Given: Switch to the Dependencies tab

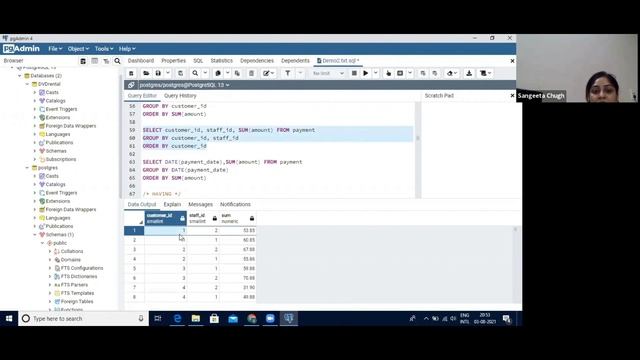Looking at the screenshot, I should [x=257, y=61].
